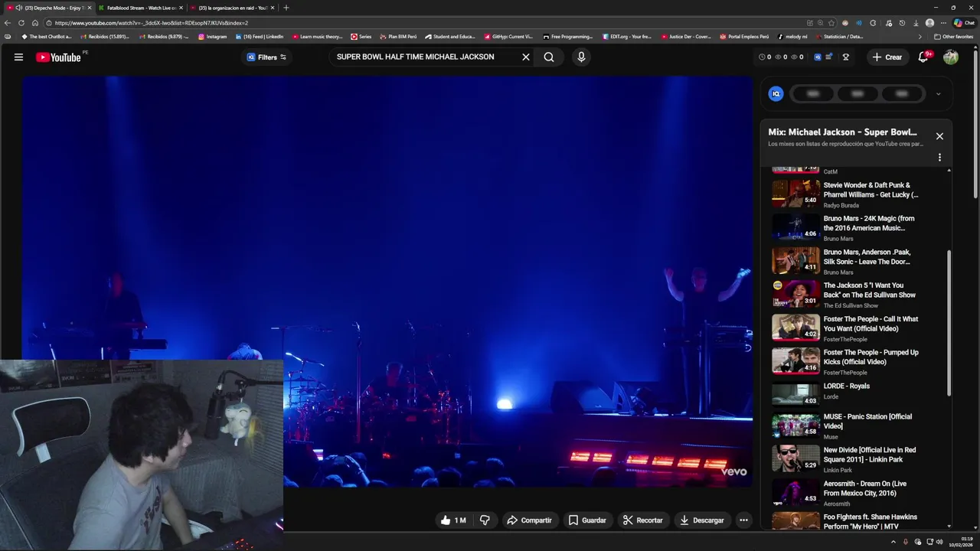Open Instagram bookmark
Screen dimensions: 980x551
pyautogui.click(x=212, y=37)
